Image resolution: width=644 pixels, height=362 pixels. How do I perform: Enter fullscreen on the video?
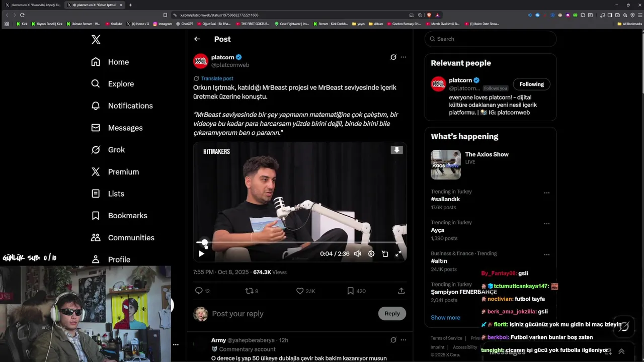tap(398, 254)
